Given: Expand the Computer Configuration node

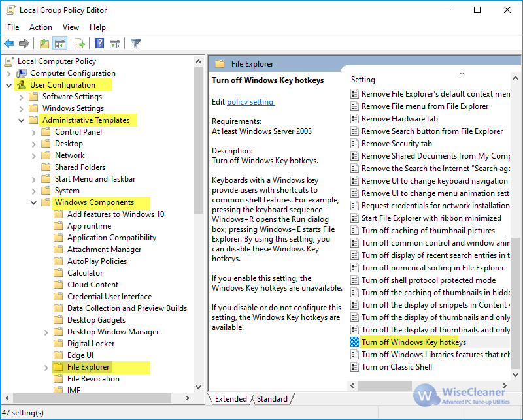Looking at the screenshot, I should pyautogui.click(x=9, y=73).
